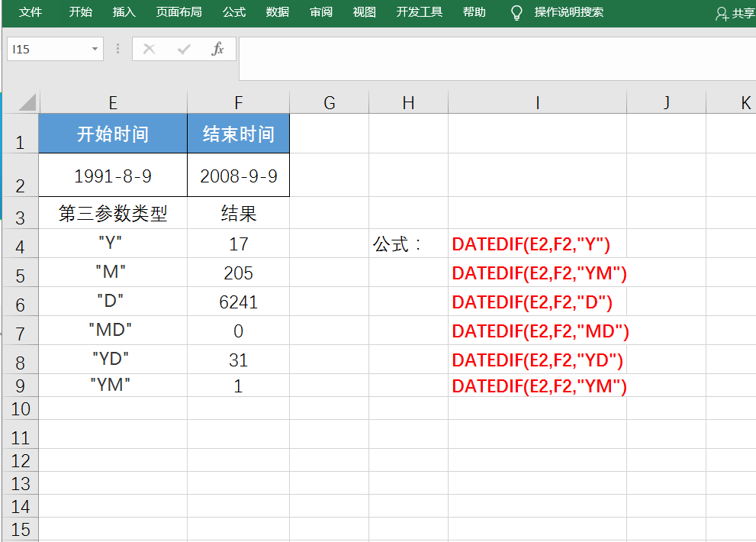Select the result cell showing 1
The height and width of the screenshot is (542, 756).
(238, 386)
